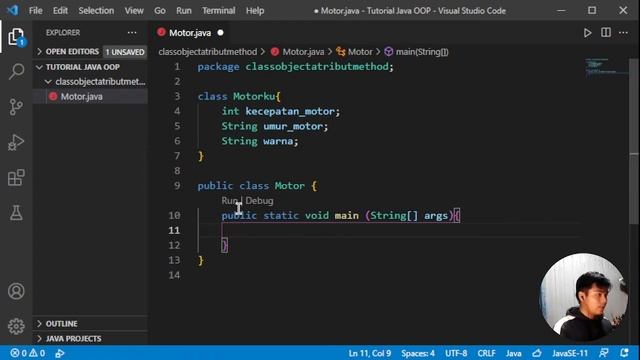This screenshot has height=360, width=640.
Task: Click the Run code lens above main
Action: click(x=229, y=201)
